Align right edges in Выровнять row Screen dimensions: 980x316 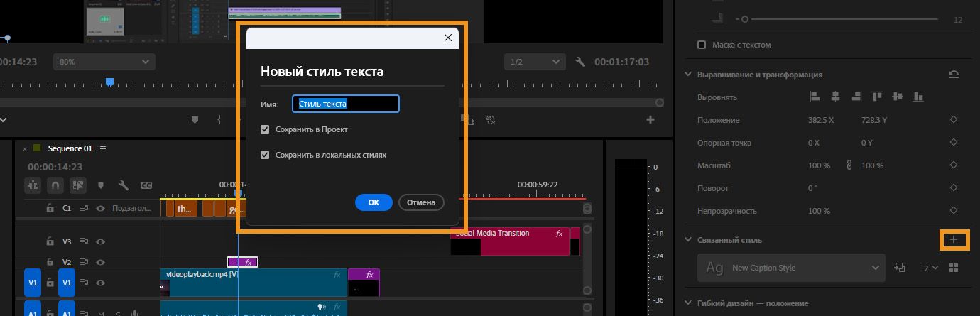coord(857,97)
